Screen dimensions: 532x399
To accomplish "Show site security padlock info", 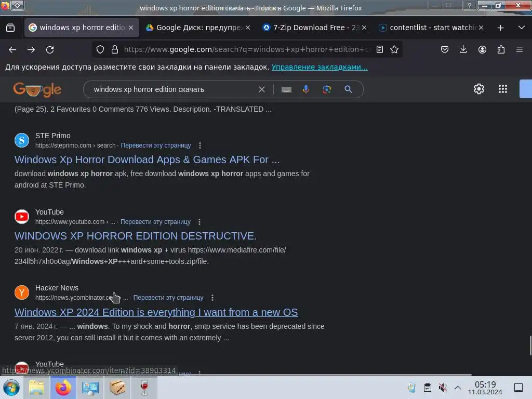I will click(115, 49).
